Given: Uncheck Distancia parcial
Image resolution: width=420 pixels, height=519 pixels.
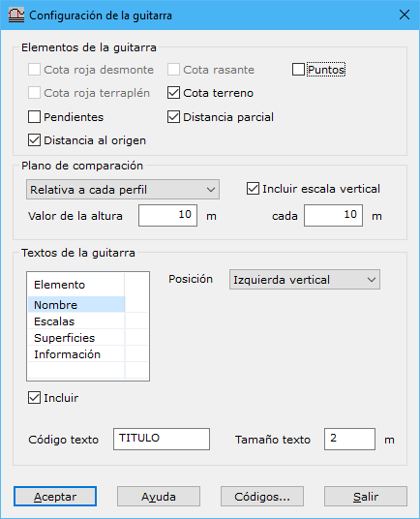Looking at the screenshot, I should [x=173, y=117].
